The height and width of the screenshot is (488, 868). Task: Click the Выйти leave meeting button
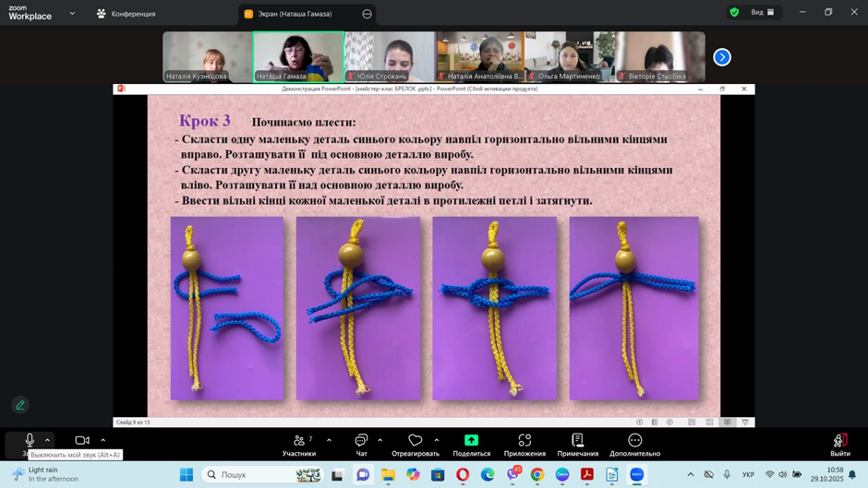pos(839,444)
